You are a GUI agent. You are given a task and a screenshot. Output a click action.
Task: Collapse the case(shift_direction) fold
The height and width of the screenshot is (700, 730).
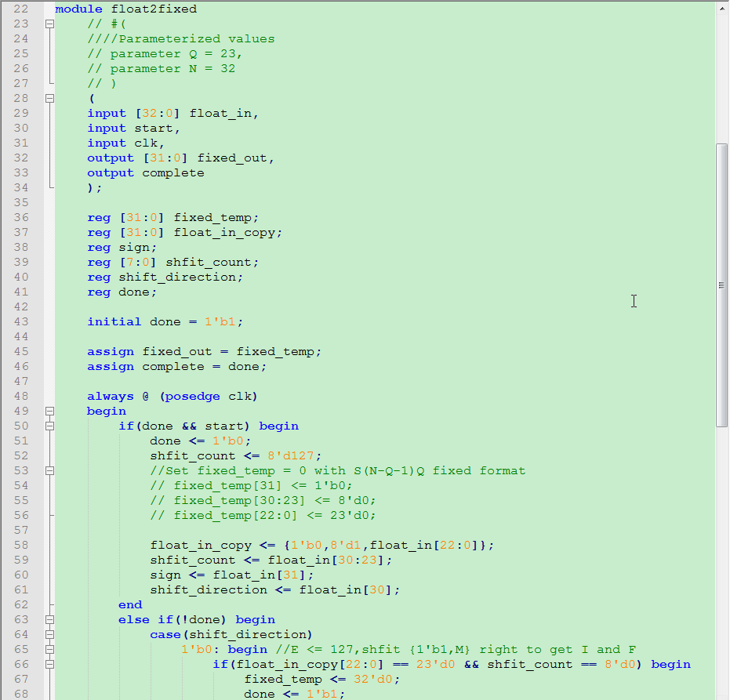point(50,634)
